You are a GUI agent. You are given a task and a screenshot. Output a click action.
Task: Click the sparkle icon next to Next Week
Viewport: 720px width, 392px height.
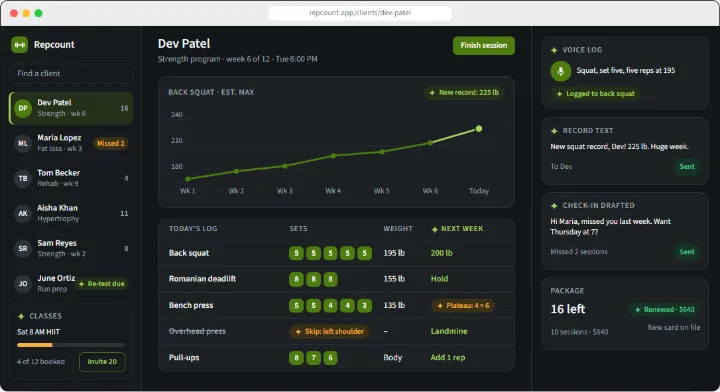pos(434,229)
